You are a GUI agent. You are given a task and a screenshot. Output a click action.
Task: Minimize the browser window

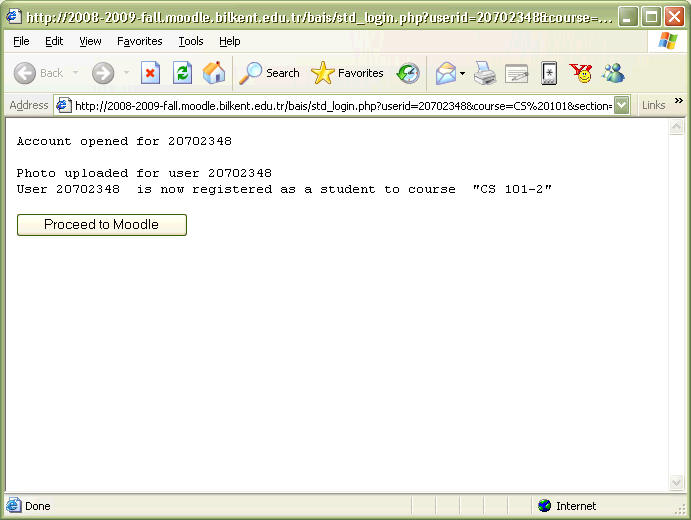click(x=628, y=17)
